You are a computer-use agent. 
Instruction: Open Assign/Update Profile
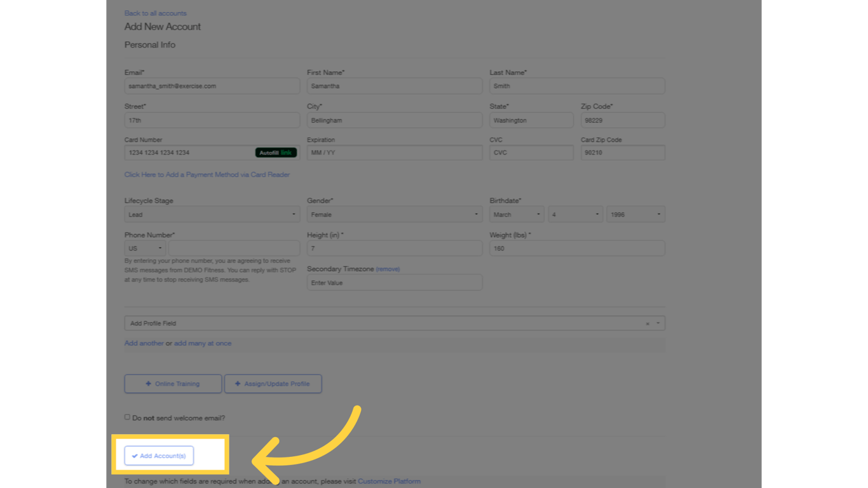pyautogui.click(x=273, y=384)
